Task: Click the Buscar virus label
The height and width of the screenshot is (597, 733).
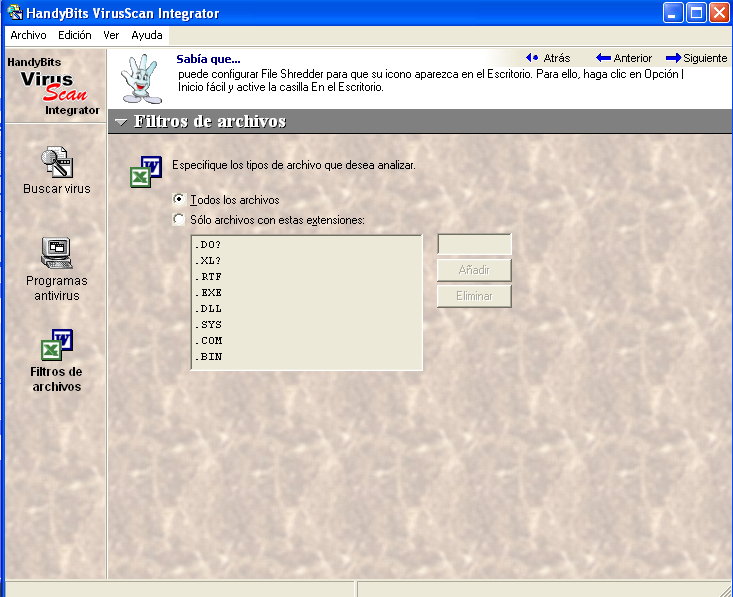Action: click(57, 189)
